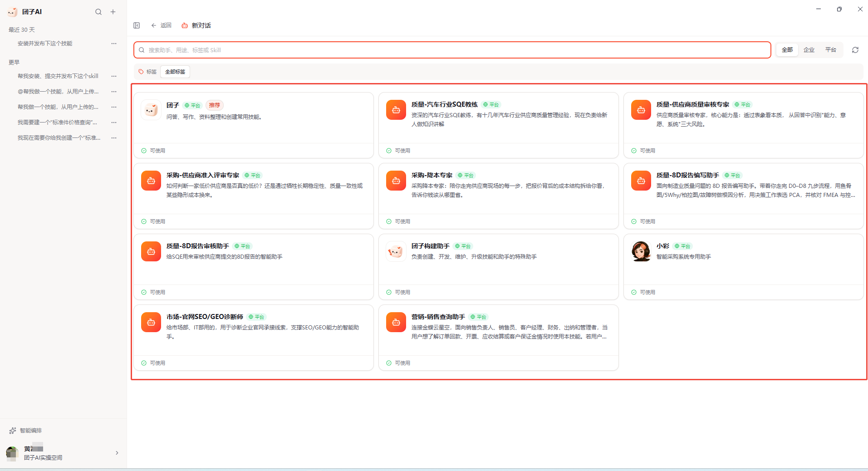Open more options for @帮我做一个技能 chat
The image size is (868, 471).
tap(114, 92)
